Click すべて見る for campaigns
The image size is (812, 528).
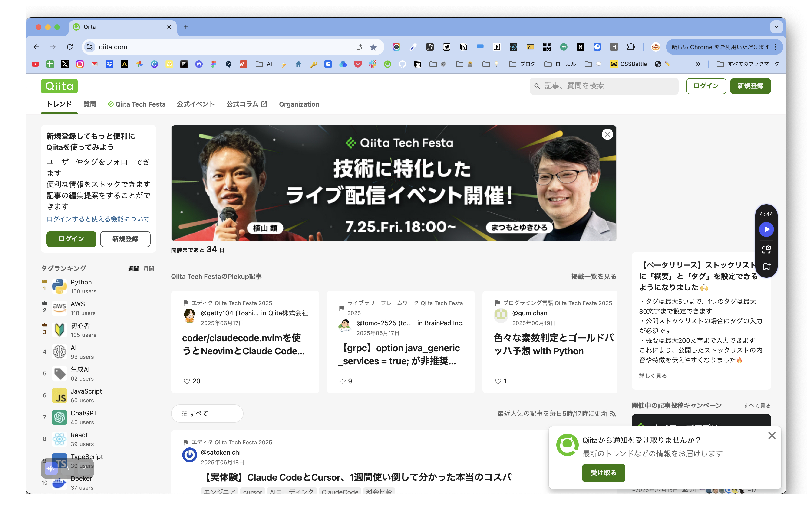tap(757, 405)
